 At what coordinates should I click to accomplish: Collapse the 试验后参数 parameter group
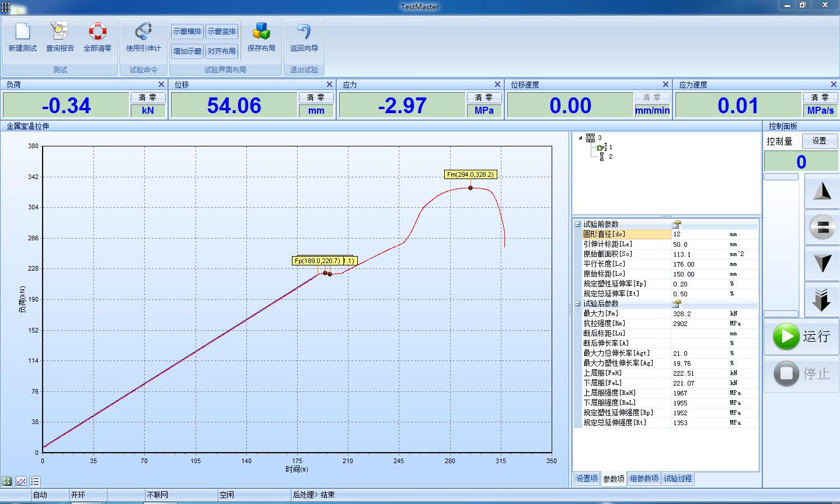tap(577, 303)
